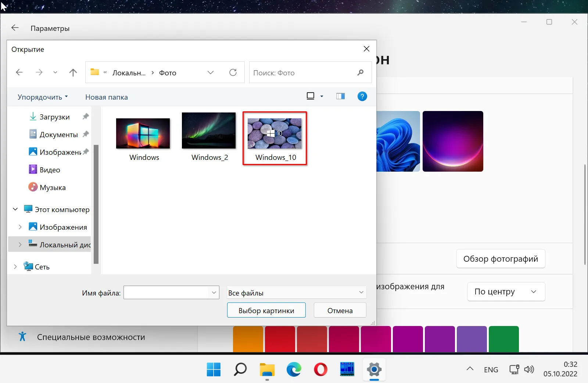Go back using dialog back arrow
This screenshot has height=383, width=588.
pyautogui.click(x=19, y=73)
